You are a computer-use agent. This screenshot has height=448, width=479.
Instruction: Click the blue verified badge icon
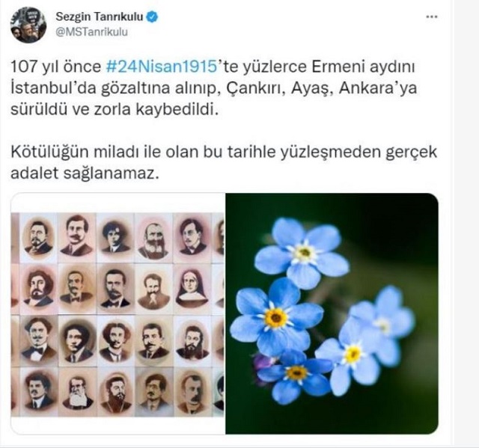pos(152,16)
